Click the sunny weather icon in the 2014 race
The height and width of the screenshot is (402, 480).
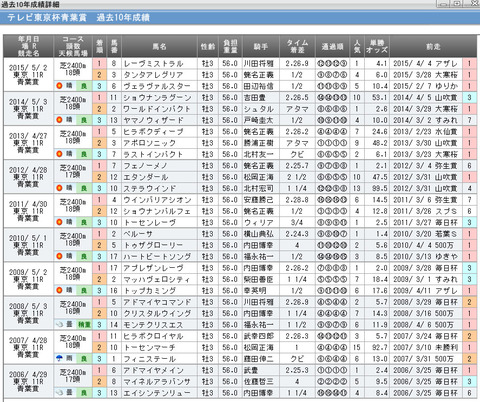point(59,120)
